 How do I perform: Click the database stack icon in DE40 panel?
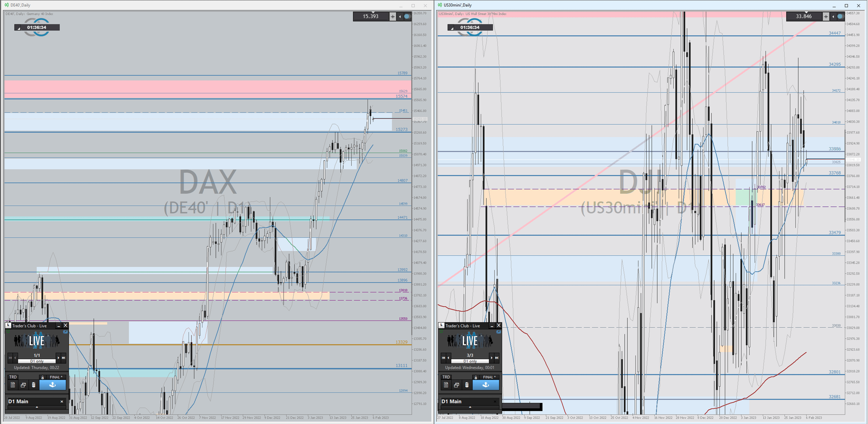coord(34,384)
